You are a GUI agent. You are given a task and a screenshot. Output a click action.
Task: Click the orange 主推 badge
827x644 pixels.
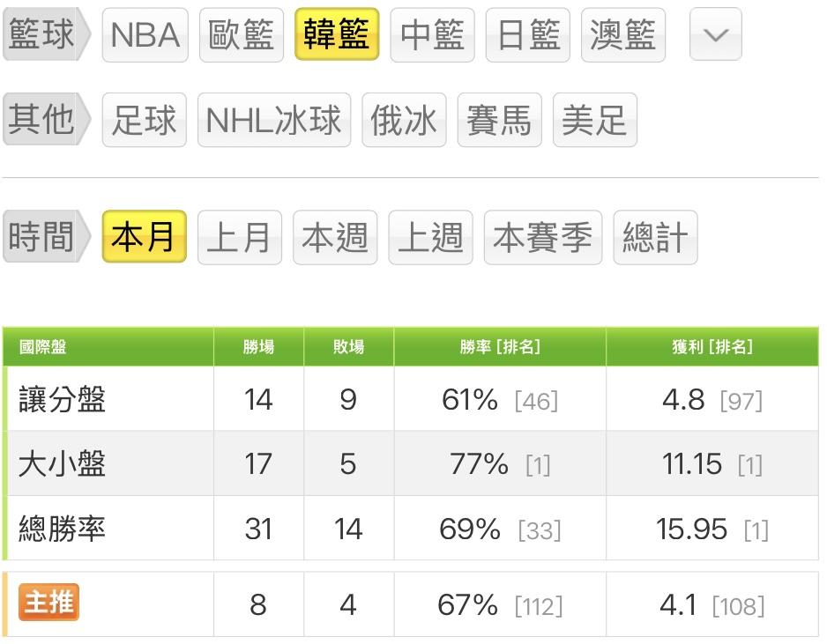point(49,603)
